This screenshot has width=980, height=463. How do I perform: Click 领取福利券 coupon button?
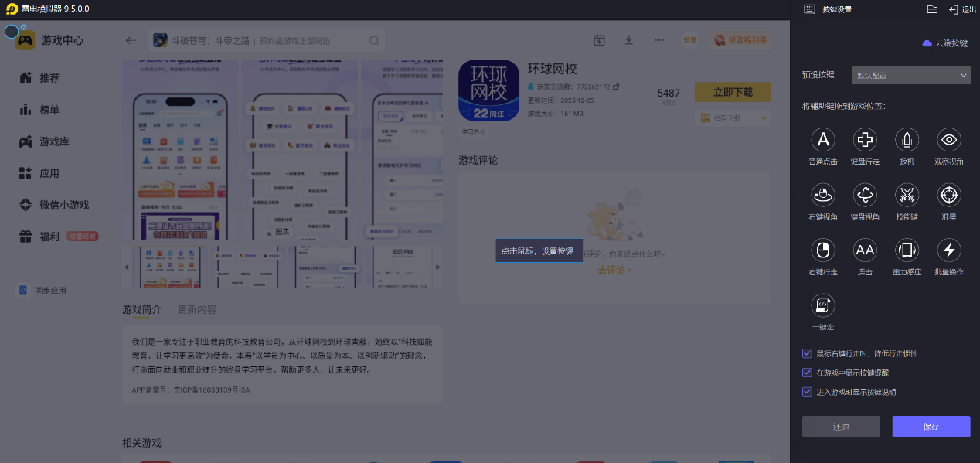click(741, 40)
